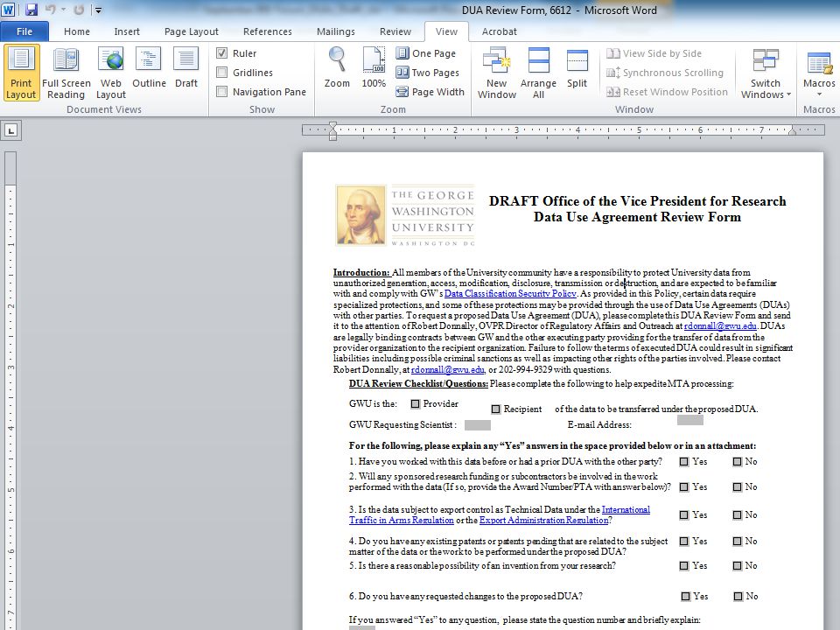Click the E-mail Address form field
This screenshot has width=840, height=630.
690,420
